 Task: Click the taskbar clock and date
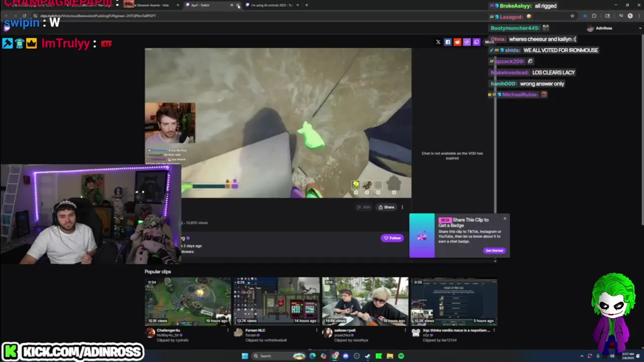(629, 356)
